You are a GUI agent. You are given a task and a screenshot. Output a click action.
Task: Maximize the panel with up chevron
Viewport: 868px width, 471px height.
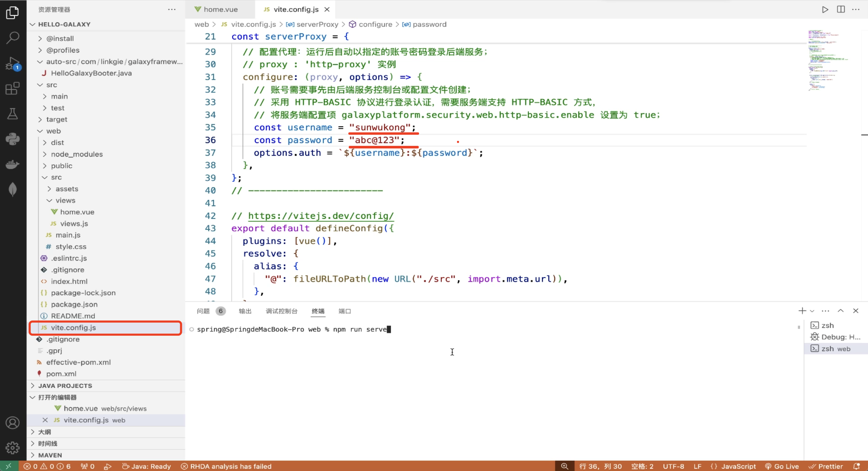pyautogui.click(x=841, y=311)
